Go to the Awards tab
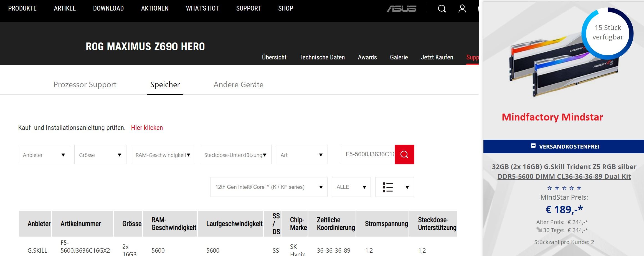 pos(367,57)
